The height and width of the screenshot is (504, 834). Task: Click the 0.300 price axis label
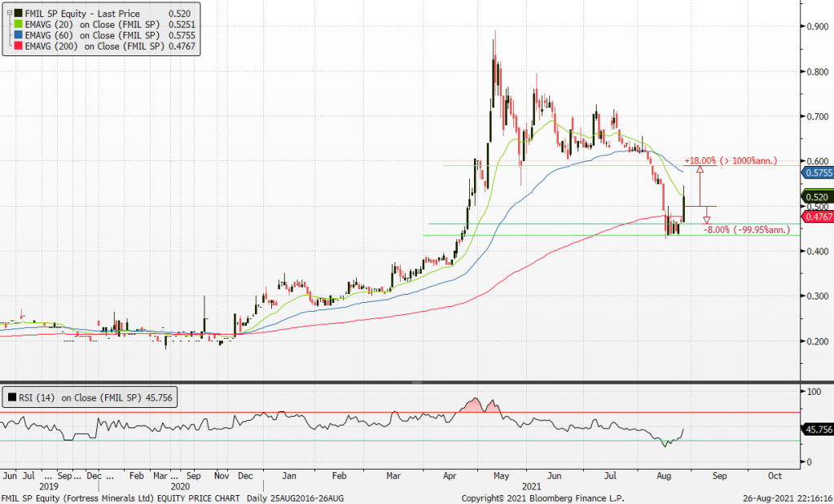tap(818, 296)
